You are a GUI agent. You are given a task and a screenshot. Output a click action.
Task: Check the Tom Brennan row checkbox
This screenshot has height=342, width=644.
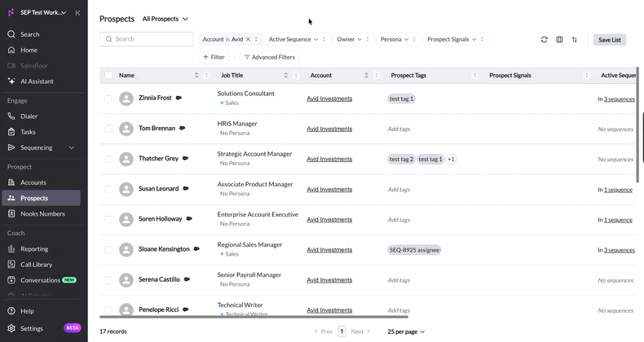pyautogui.click(x=108, y=129)
